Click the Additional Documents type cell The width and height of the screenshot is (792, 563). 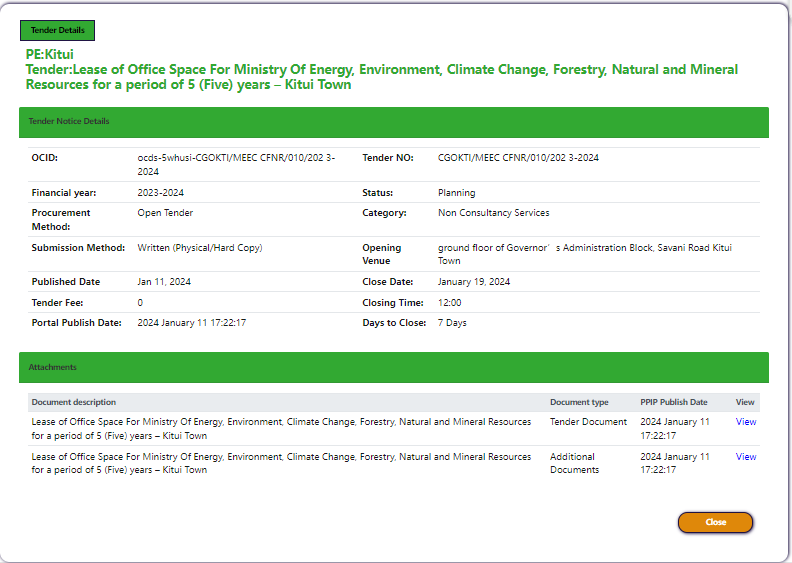coord(574,463)
